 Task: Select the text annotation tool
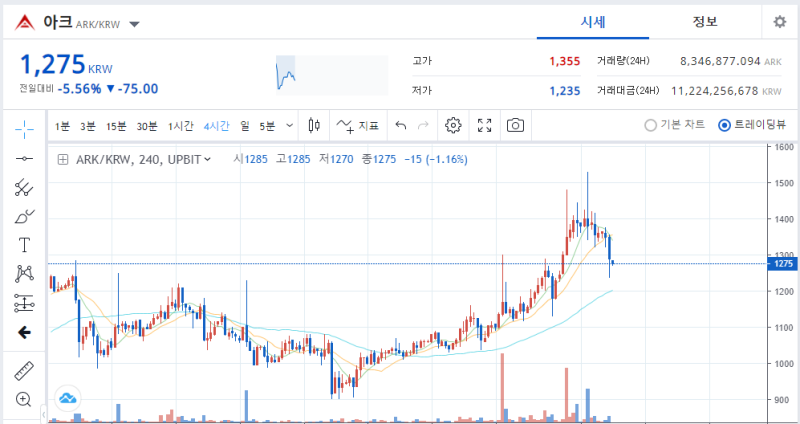[24, 245]
